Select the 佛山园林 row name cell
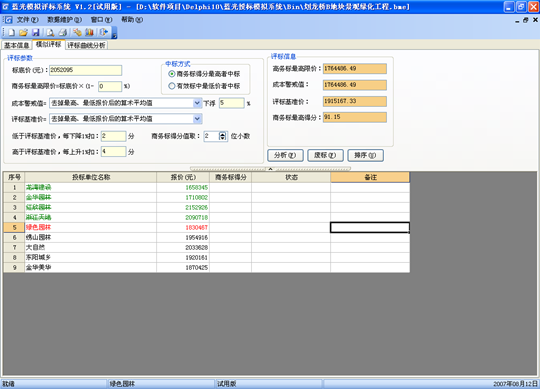Viewport: 540px width, 389px height. point(91,237)
